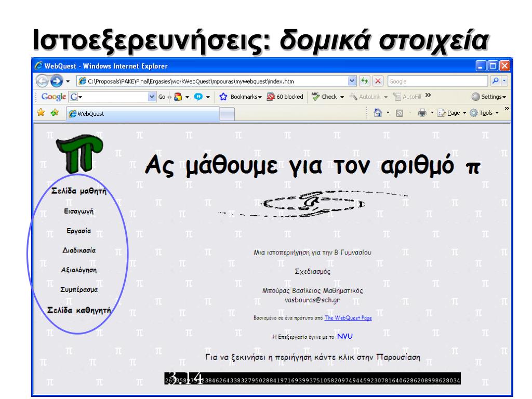Open the Σελίδα καθηγητή sidebar link

point(79,311)
